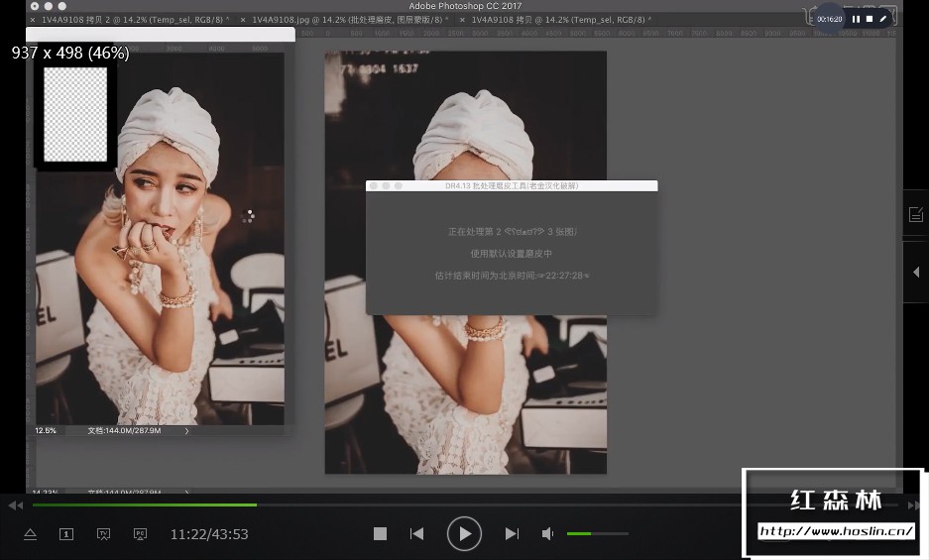The image size is (929, 560).
Task: Pause the screen recording overlay
Action: pos(856,19)
